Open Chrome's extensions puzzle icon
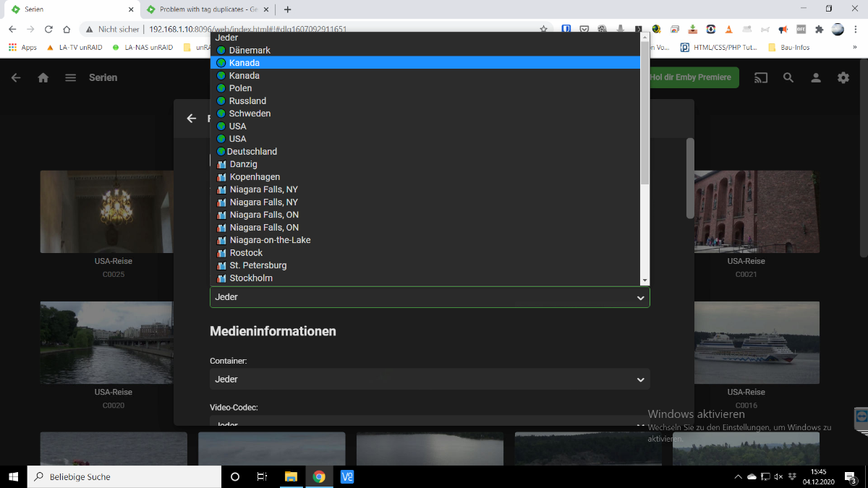The width and height of the screenshot is (868, 488). pos(819,29)
